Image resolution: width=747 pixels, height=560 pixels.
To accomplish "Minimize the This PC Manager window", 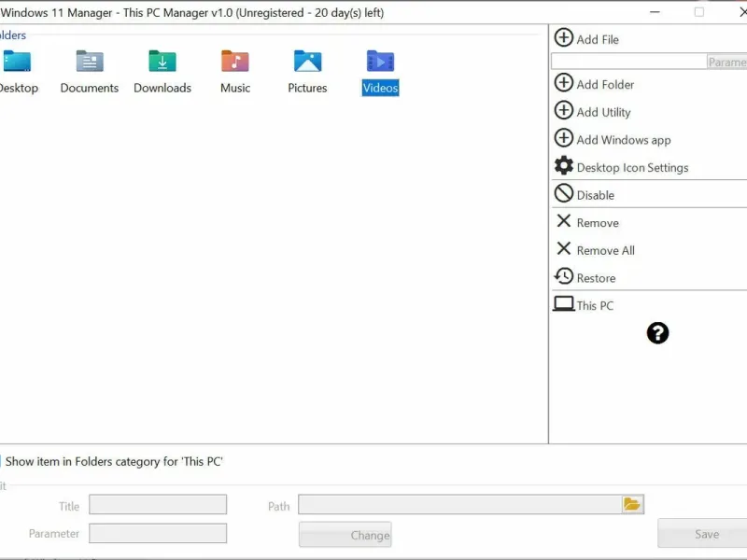I will coord(655,12).
